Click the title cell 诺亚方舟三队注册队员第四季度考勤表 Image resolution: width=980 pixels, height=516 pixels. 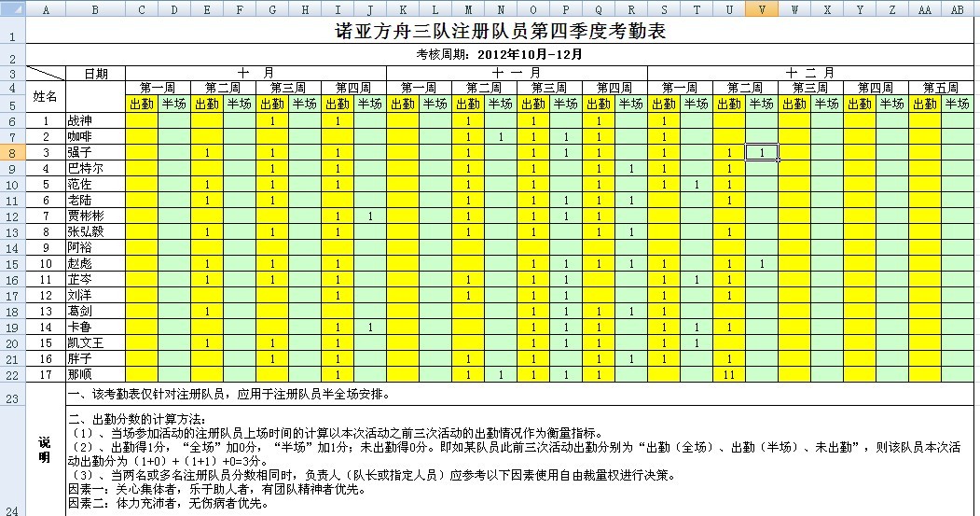click(x=500, y=32)
